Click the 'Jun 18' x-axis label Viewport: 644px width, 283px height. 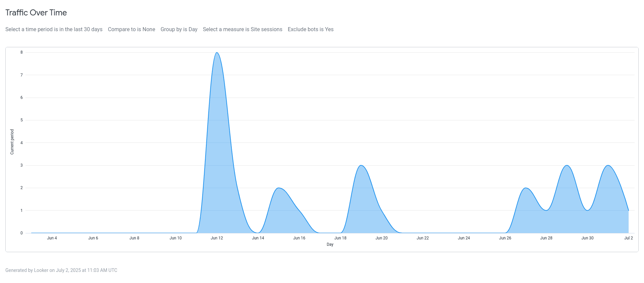pyautogui.click(x=340, y=238)
